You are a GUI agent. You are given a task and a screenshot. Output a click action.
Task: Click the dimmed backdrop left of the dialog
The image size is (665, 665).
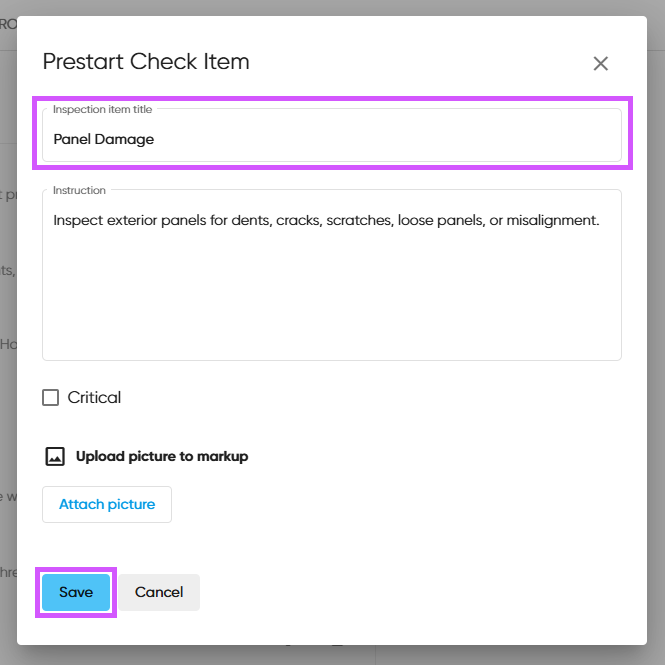click(7, 400)
